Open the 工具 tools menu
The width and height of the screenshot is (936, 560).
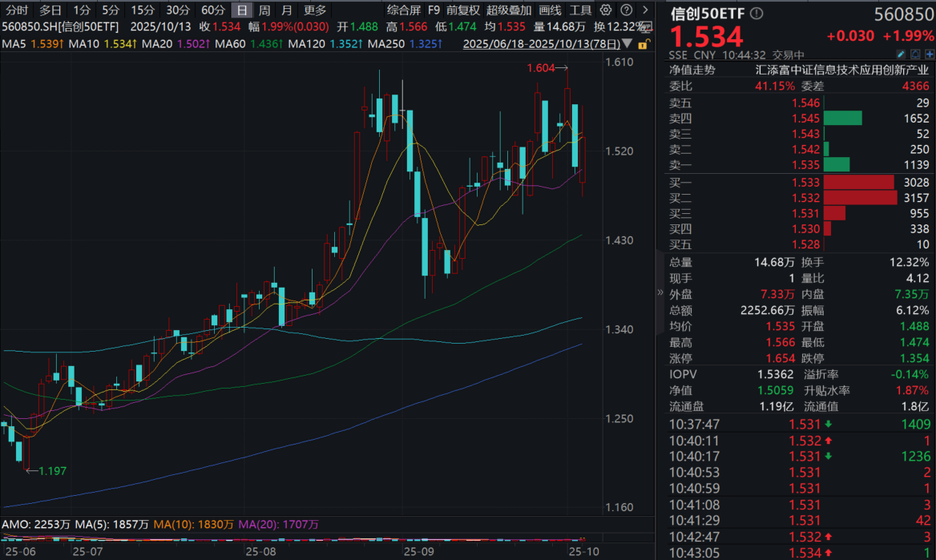580,10
